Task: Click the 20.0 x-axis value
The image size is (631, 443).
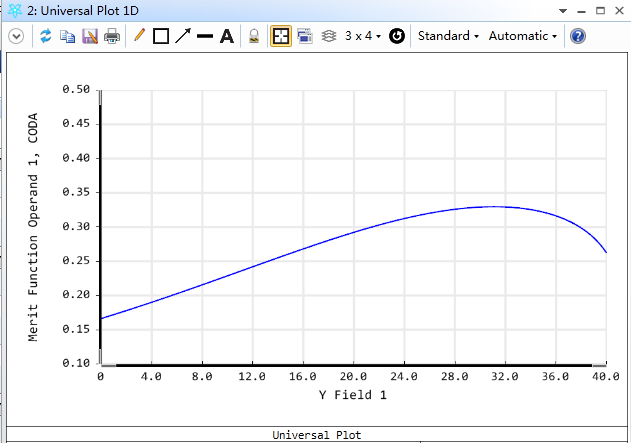Action: [x=353, y=377]
